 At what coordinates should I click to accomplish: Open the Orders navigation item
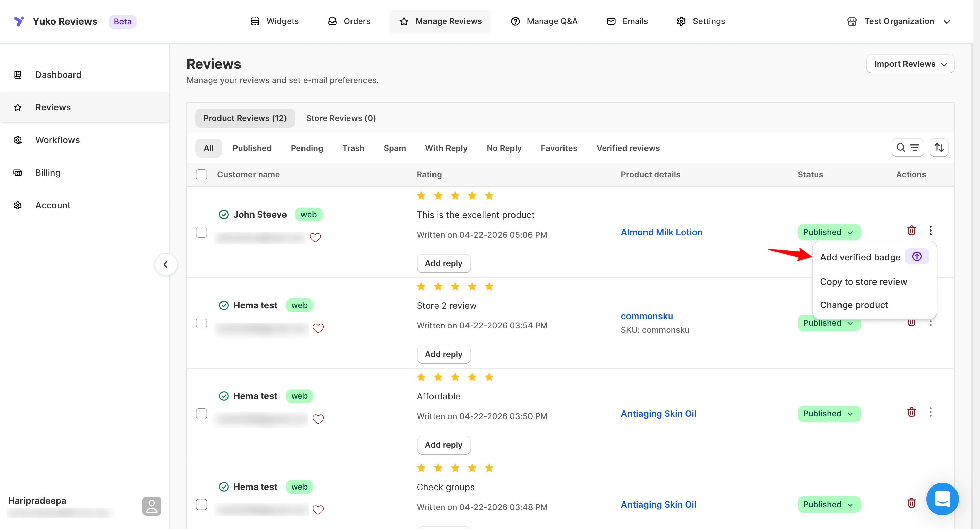[349, 21]
